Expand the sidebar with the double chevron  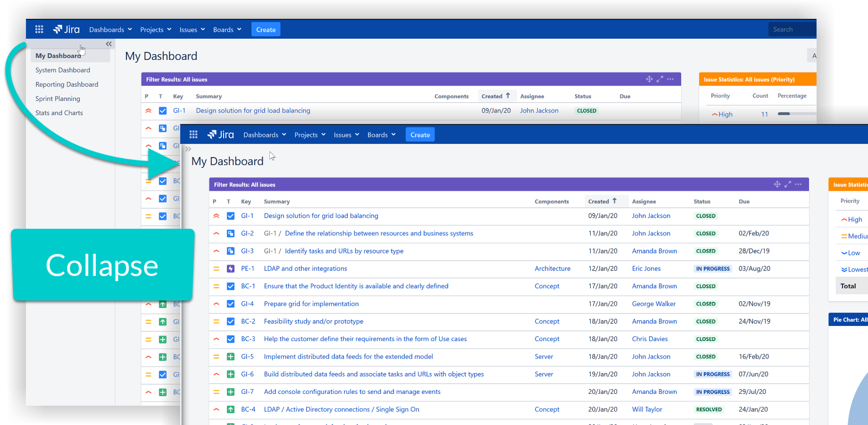click(188, 149)
